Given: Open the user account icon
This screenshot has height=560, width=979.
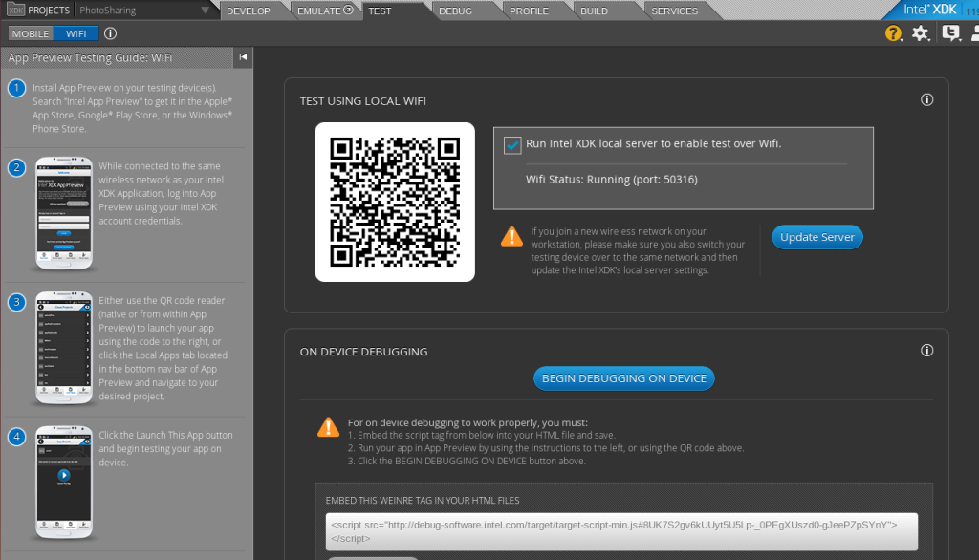Looking at the screenshot, I should click(x=973, y=33).
